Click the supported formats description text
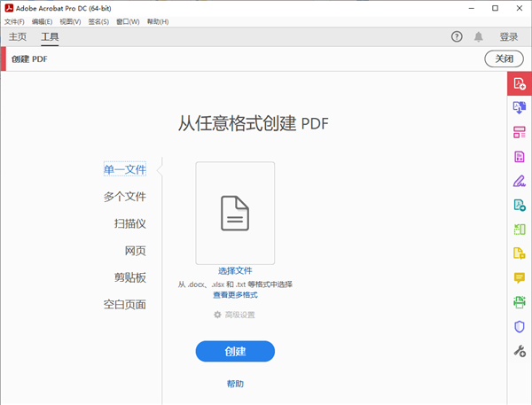Viewport: 532px width, 405px height. [235, 284]
